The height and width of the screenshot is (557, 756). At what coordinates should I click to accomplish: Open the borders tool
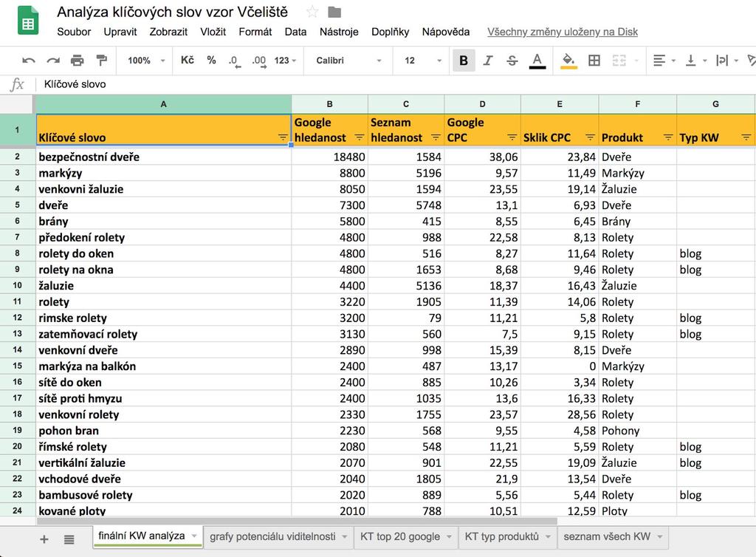click(594, 61)
